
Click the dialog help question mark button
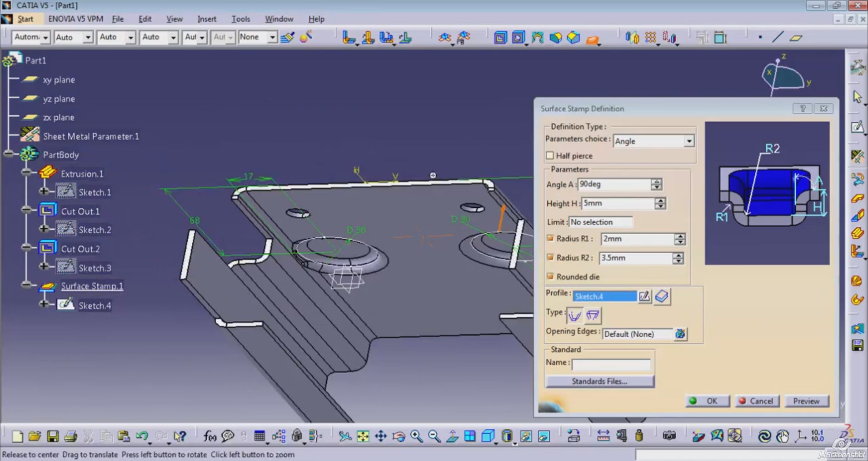pyautogui.click(x=803, y=108)
